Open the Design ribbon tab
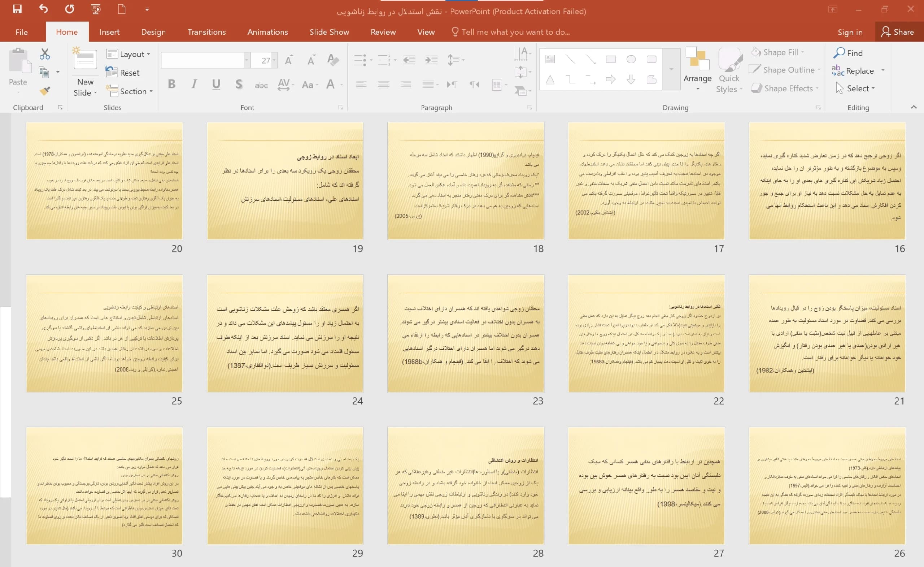This screenshot has height=567, width=924. pyautogui.click(x=153, y=32)
